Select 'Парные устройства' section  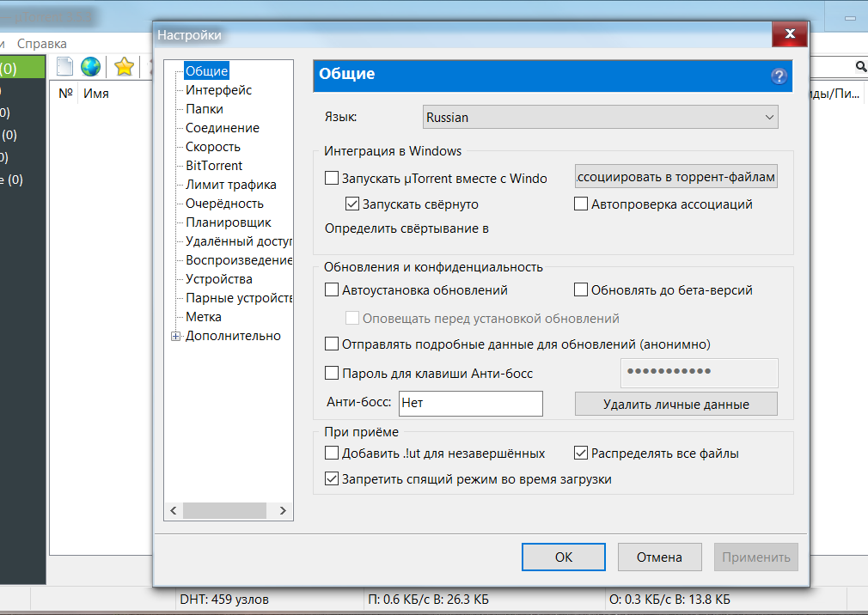(239, 297)
